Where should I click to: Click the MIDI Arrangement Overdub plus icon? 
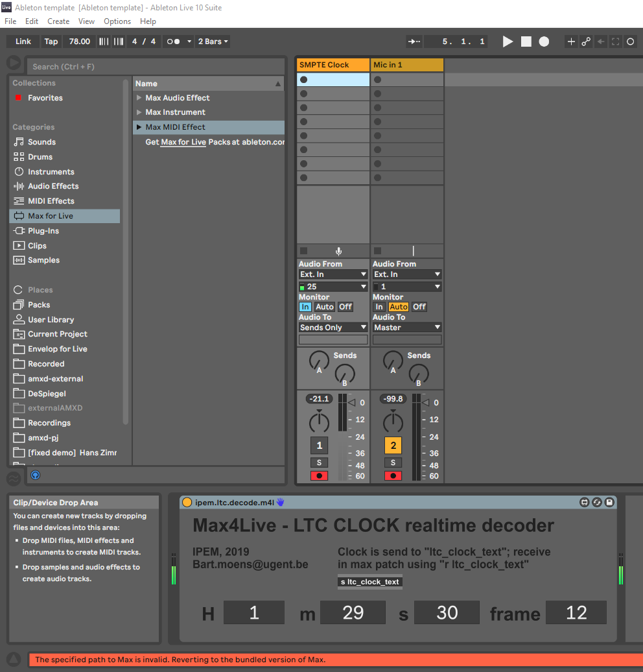tap(571, 42)
